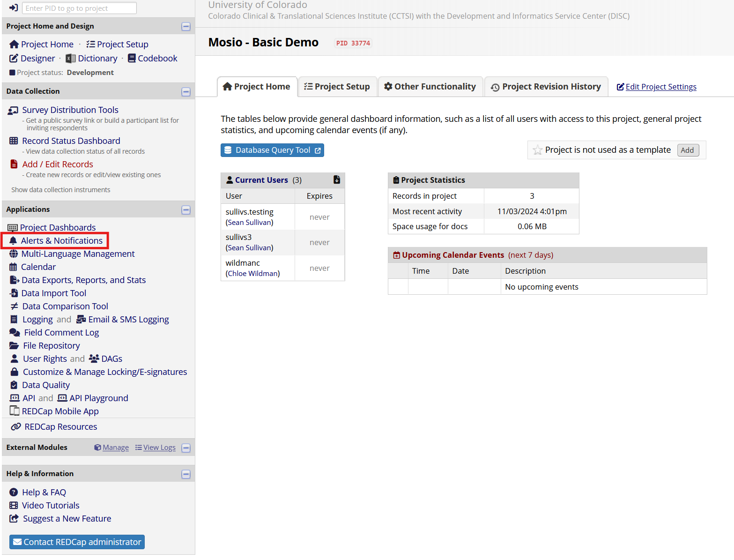Click the Codebook icon
This screenshot has height=560, width=734.
pyautogui.click(x=132, y=58)
